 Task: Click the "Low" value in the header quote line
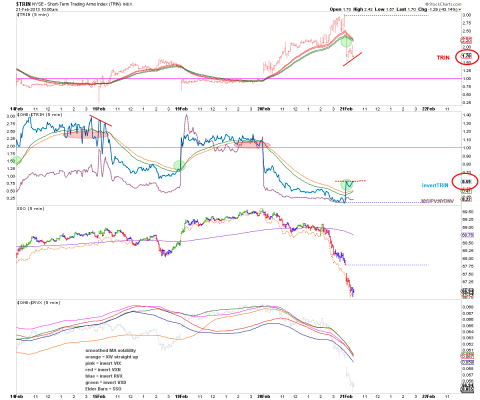tap(390, 9)
